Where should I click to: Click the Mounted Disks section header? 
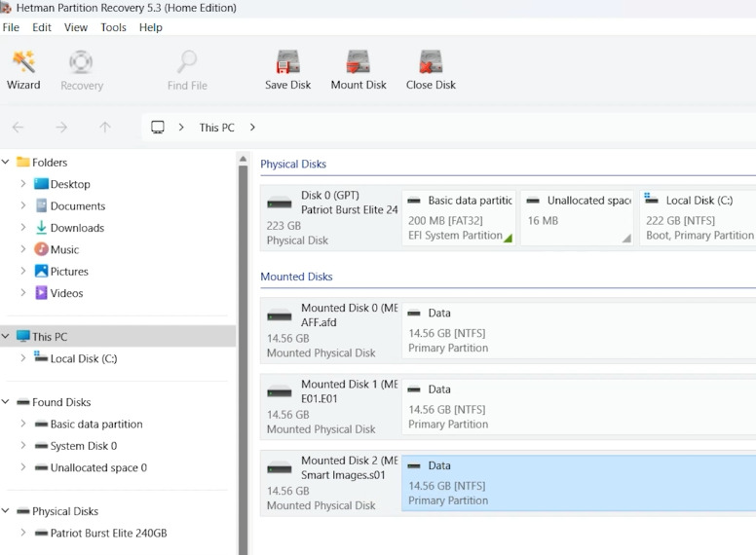point(296,277)
